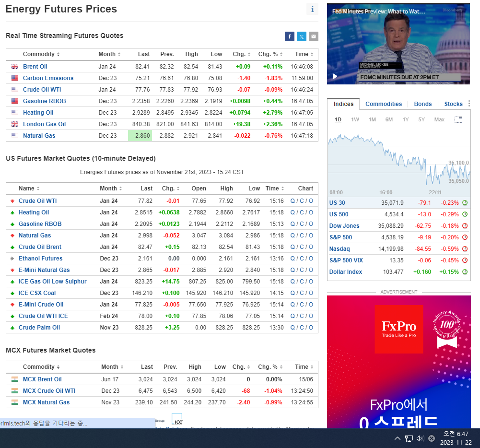The image size is (480, 448).
Task: Open ICE Gas Oil Low Sulphur link
Action: coord(53,282)
